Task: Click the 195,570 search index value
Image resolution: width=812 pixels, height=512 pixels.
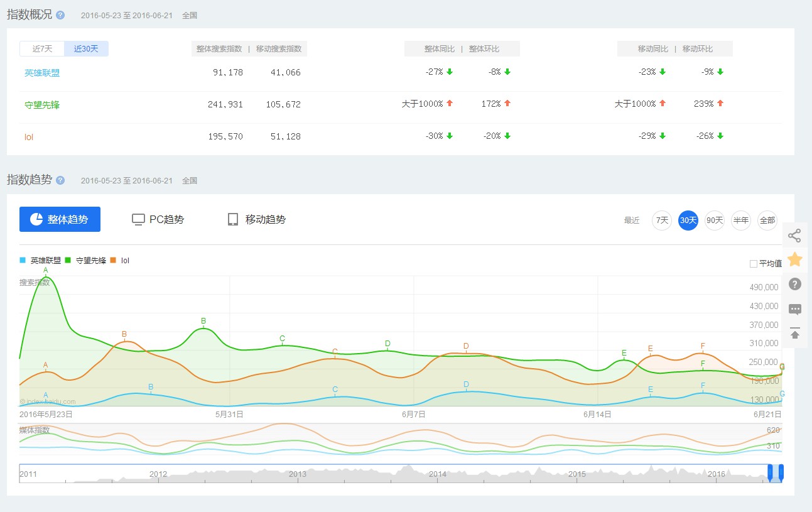Action: (x=225, y=136)
